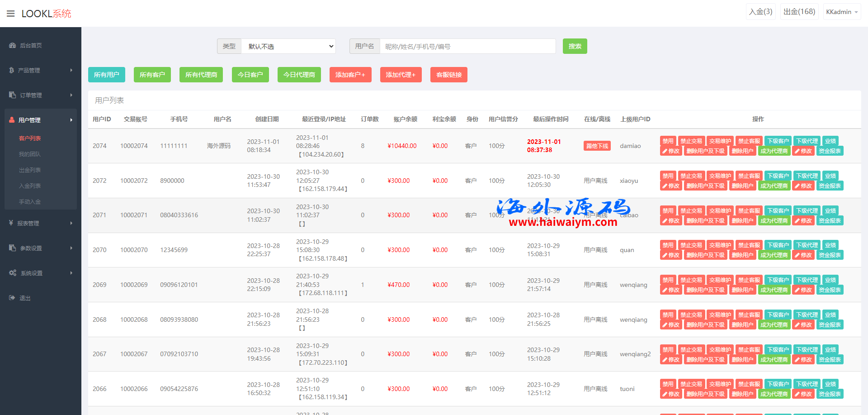Go to 我的团队 in sidebar
Image resolution: width=868 pixels, height=415 pixels.
pyautogui.click(x=30, y=154)
